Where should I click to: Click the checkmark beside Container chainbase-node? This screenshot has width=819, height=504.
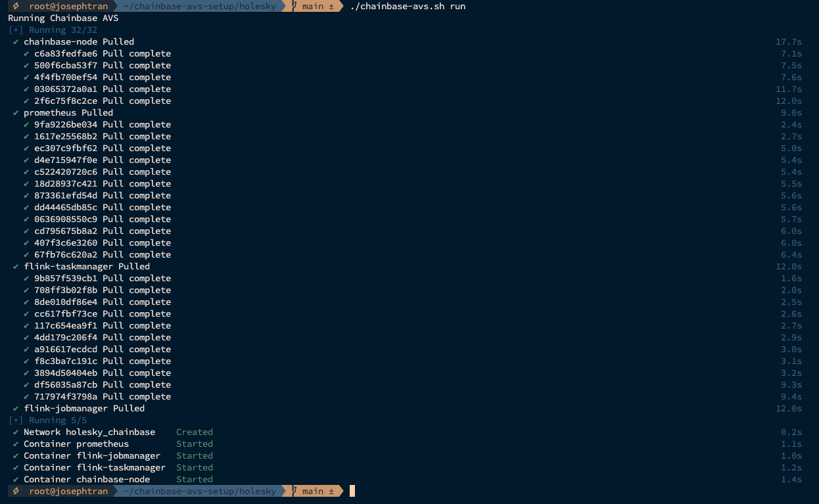tap(16, 479)
